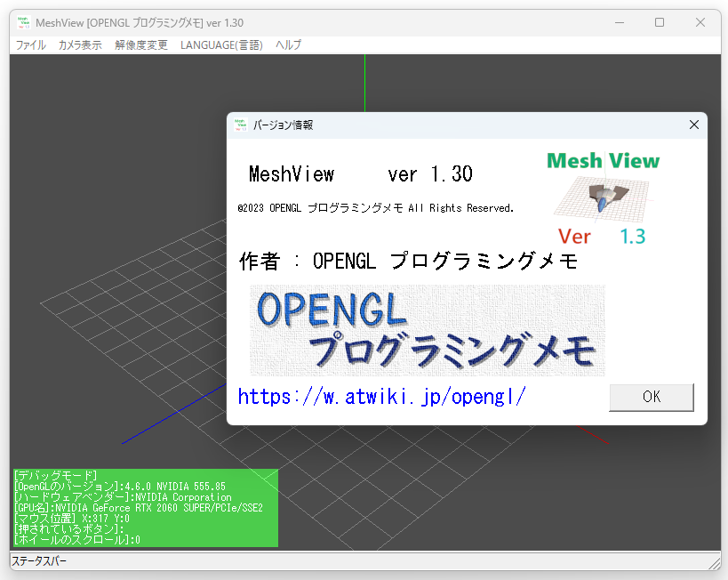Click the resize grip beside the status bar
The width and height of the screenshot is (728, 580).
pos(715,563)
